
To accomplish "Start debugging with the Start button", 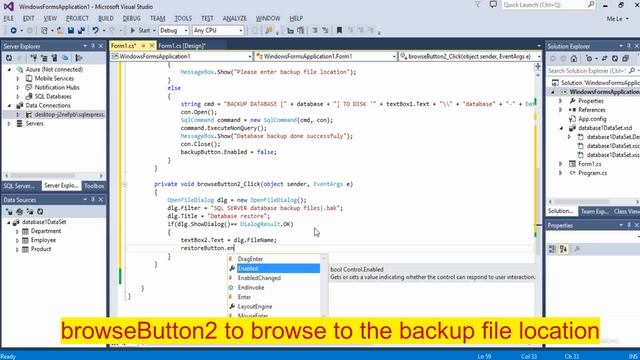I will pos(140,31).
